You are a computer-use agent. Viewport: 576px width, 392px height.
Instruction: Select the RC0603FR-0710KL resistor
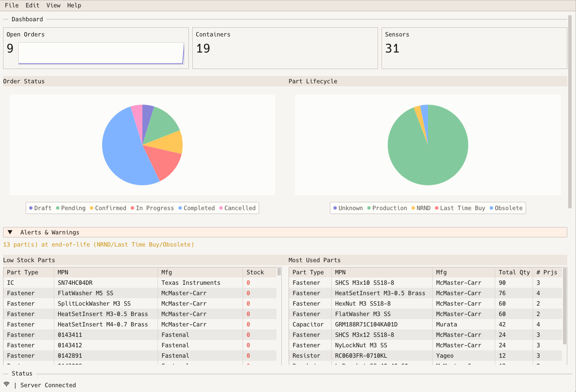click(361, 356)
